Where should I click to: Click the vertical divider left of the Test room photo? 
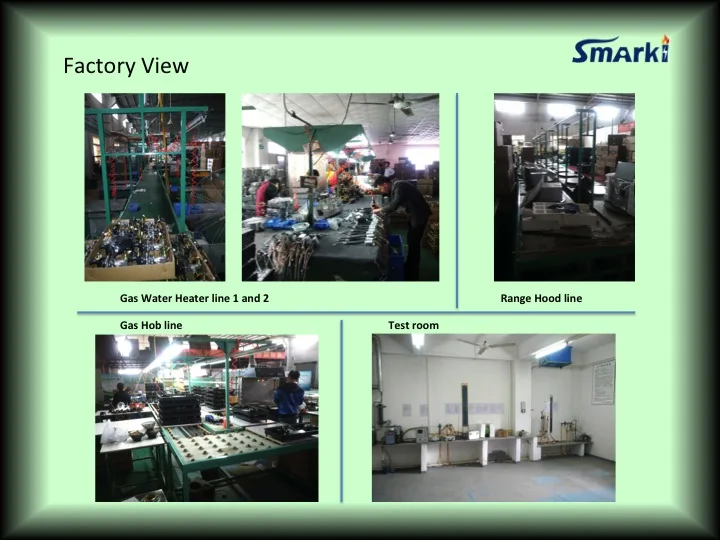coord(341,410)
